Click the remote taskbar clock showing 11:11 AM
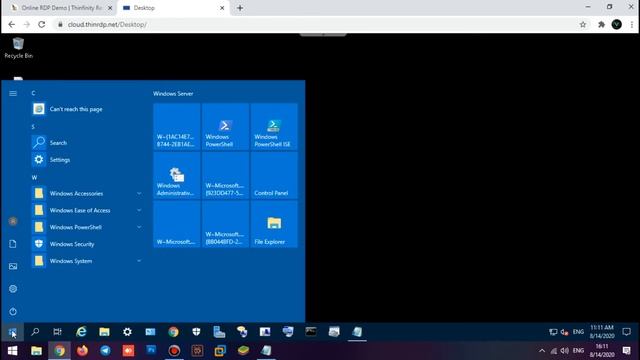This screenshot has width=640, height=360. click(602, 332)
